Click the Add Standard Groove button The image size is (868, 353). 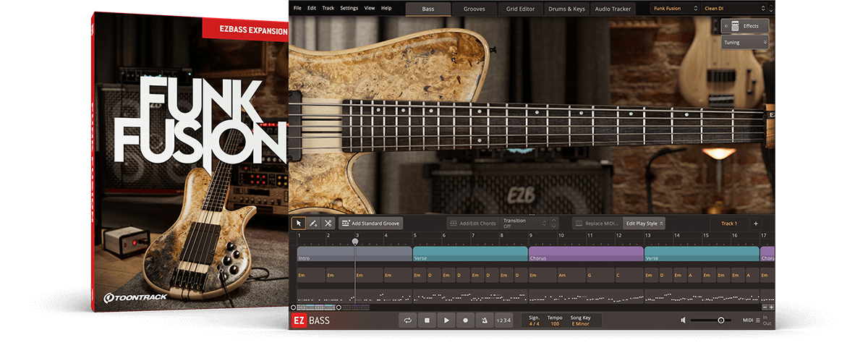370,224
